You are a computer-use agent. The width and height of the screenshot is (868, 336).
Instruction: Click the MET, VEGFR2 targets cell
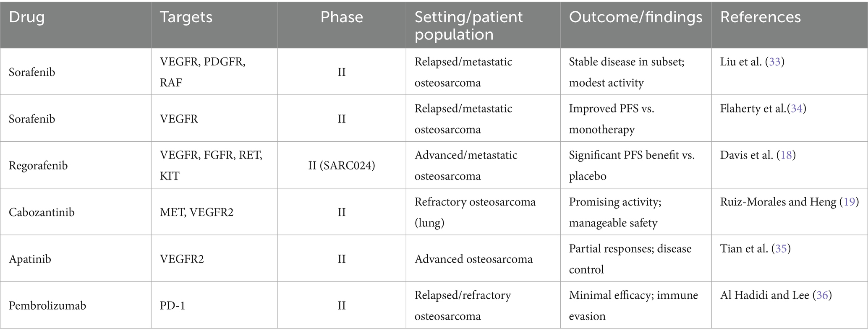(x=196, y=212)
